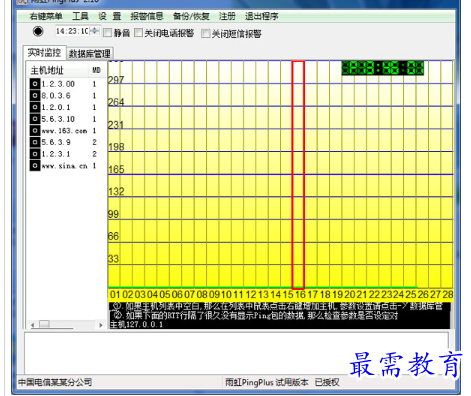Click the host list right scroll arrow
The height and width of the screenshot is (396, 471).
click(101, 325)
